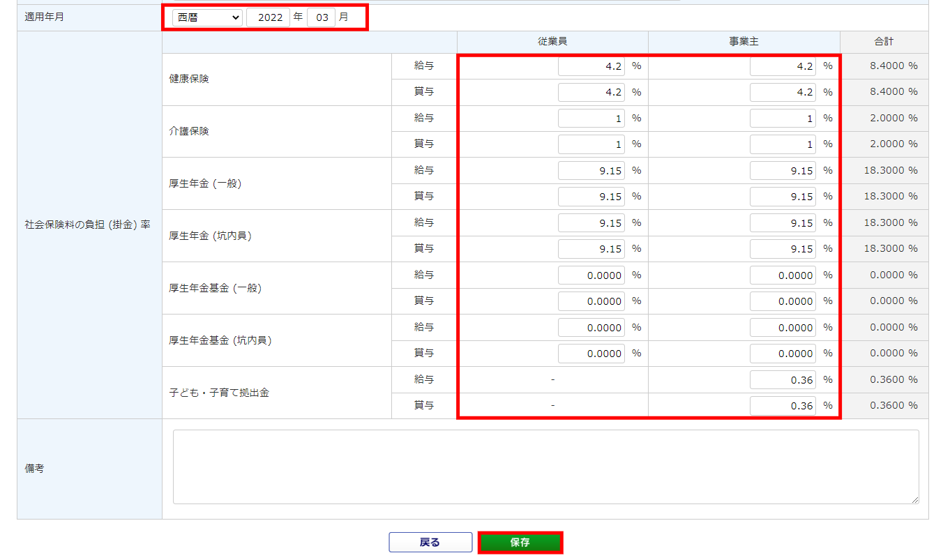Select 厚生年金基金 (坑内員) 賞与 employee rate field
Image resolution: width=950 pixels, height=560 pixels.
tap(591, 354)
